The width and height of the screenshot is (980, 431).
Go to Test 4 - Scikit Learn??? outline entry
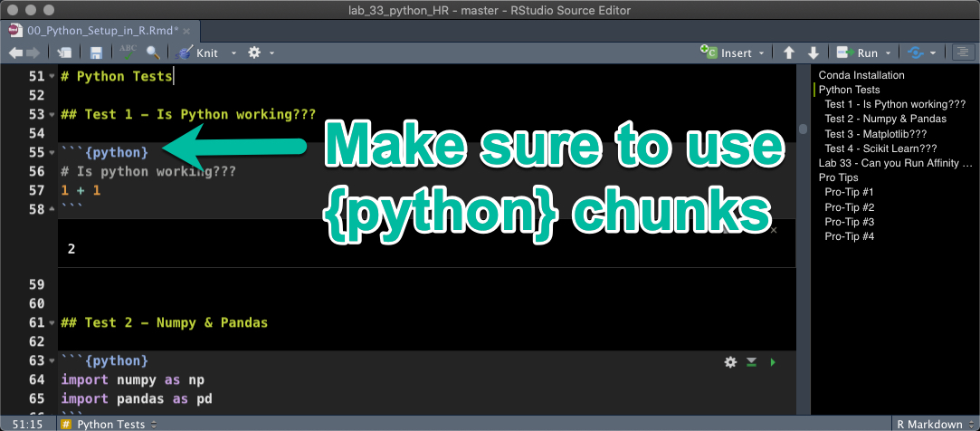(x=880, y=148)
